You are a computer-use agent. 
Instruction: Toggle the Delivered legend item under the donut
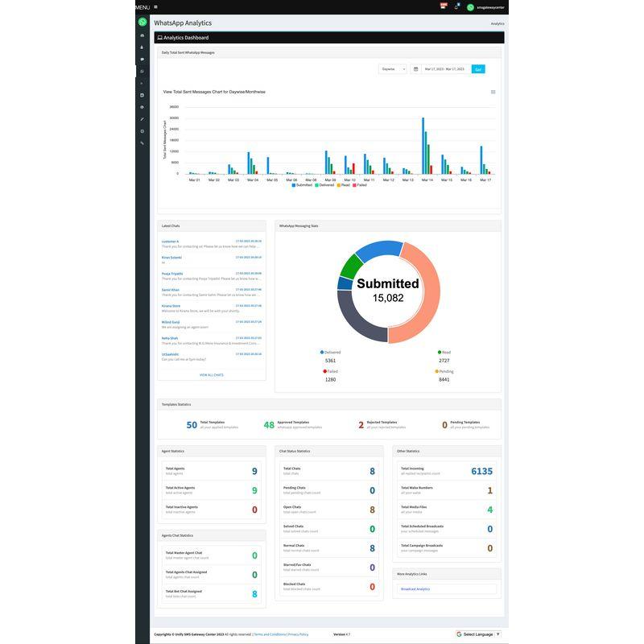(330, 353)
